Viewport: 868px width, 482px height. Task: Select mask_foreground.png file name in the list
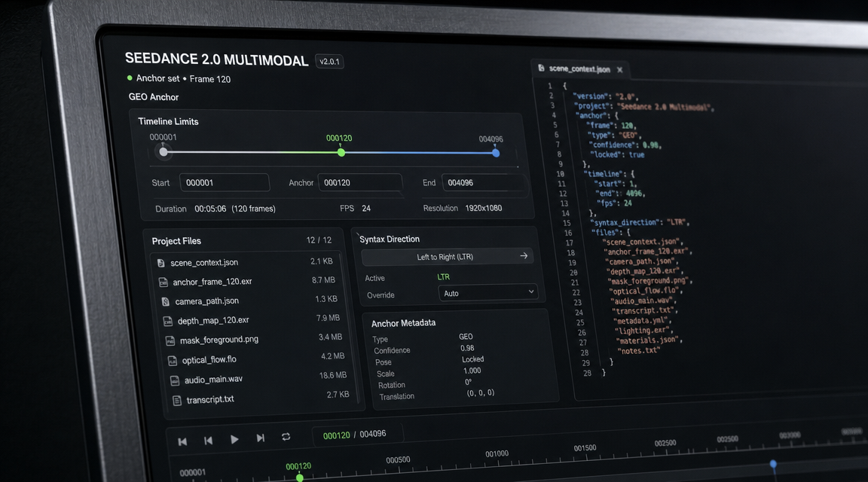point(219,340)
